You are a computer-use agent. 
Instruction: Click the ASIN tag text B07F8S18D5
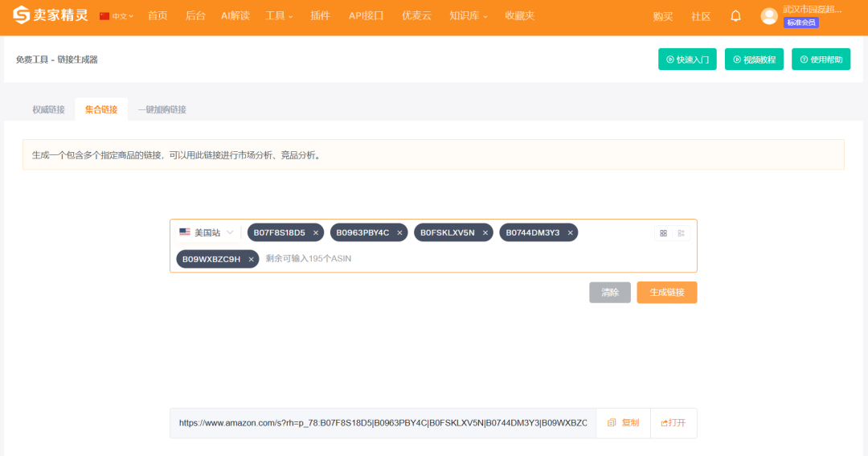(280, 232)
